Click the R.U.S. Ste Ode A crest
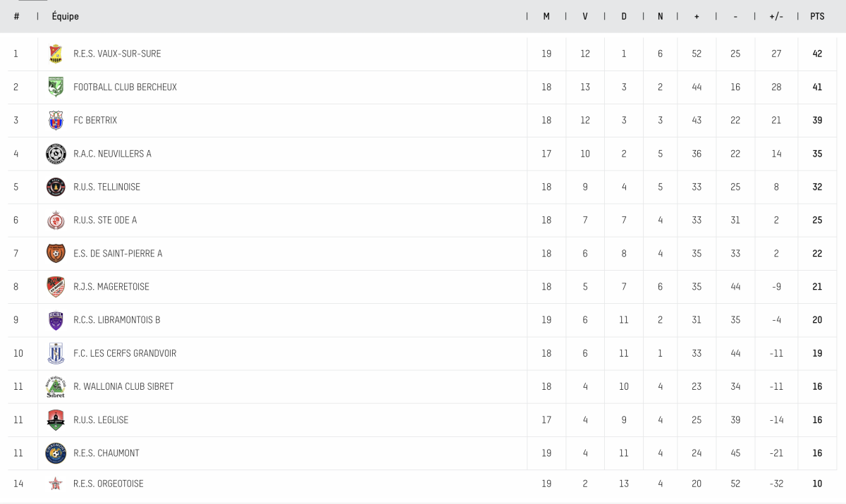This screenshot has width=846, height=504. click(56, 220)
